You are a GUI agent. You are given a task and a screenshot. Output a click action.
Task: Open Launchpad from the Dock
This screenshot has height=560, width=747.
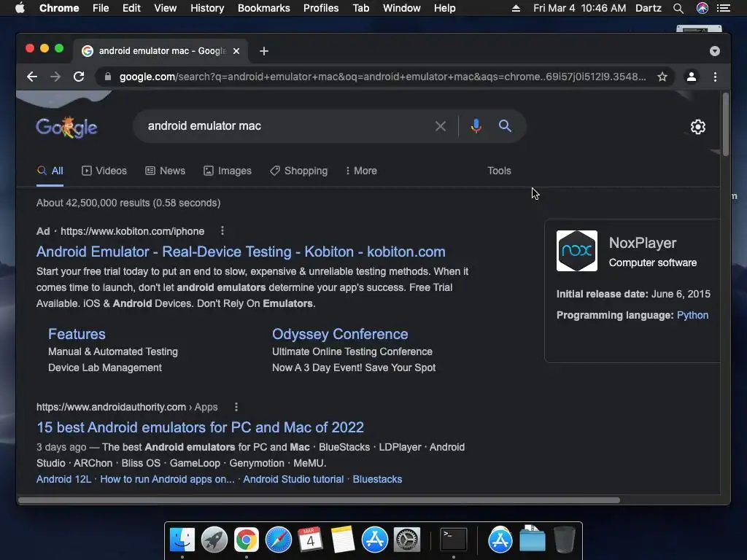click(214, 540)
